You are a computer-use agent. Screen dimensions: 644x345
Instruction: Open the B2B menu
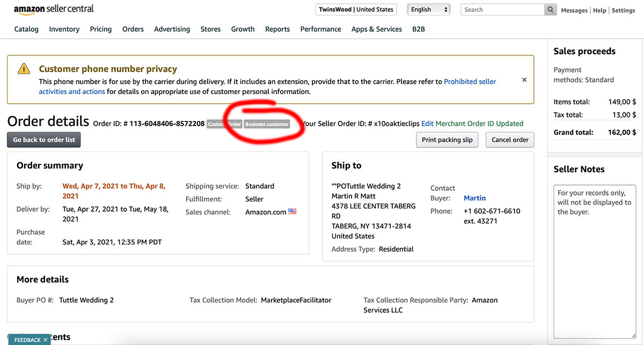click(x=419, y=29)
